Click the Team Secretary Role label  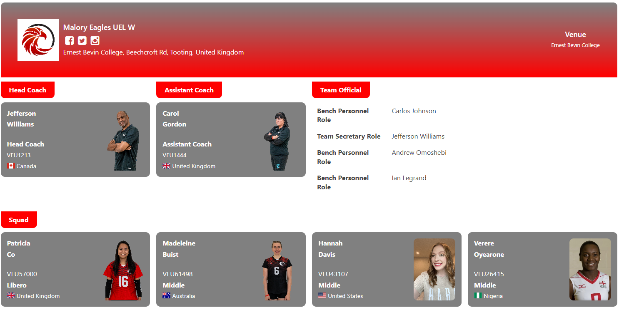[x=349, y=136]
